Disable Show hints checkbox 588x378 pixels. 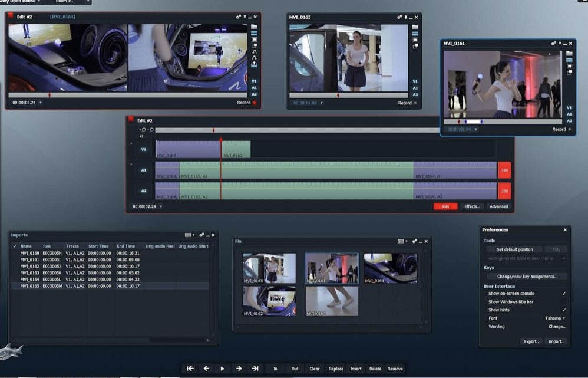click(564, 310)
